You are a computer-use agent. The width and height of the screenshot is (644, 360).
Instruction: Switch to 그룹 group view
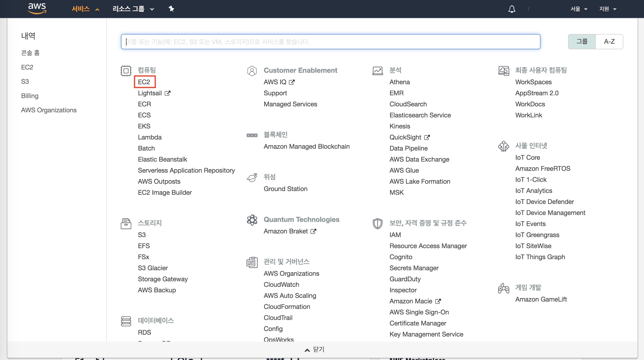click(582, 41)
